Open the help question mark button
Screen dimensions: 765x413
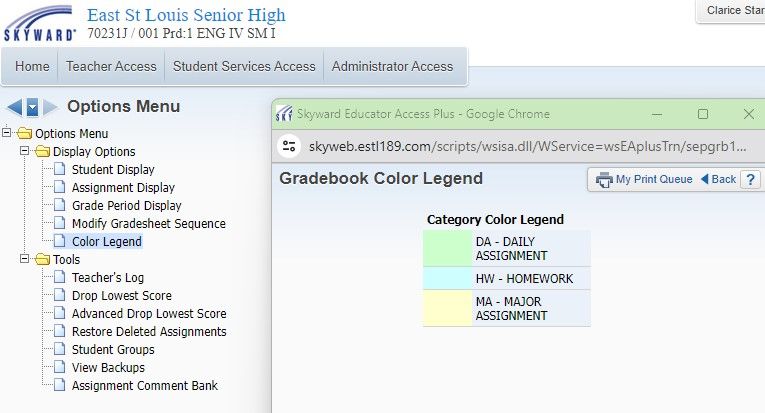(x=750, y=180)
